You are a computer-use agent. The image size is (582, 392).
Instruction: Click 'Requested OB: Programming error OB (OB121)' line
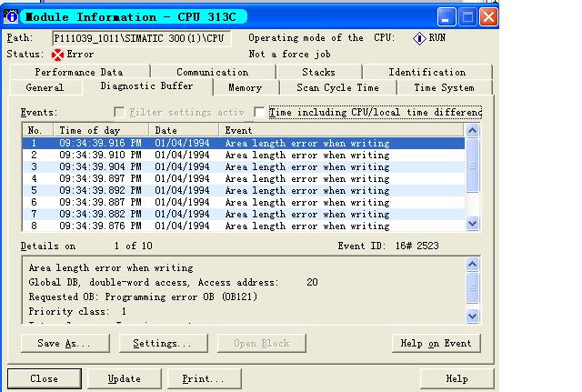(x=143, y=297)
